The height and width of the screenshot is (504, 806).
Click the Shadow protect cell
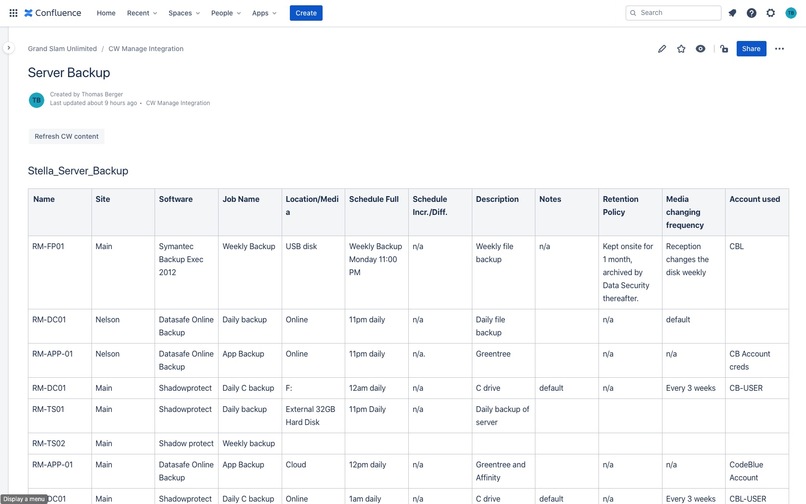187,443
